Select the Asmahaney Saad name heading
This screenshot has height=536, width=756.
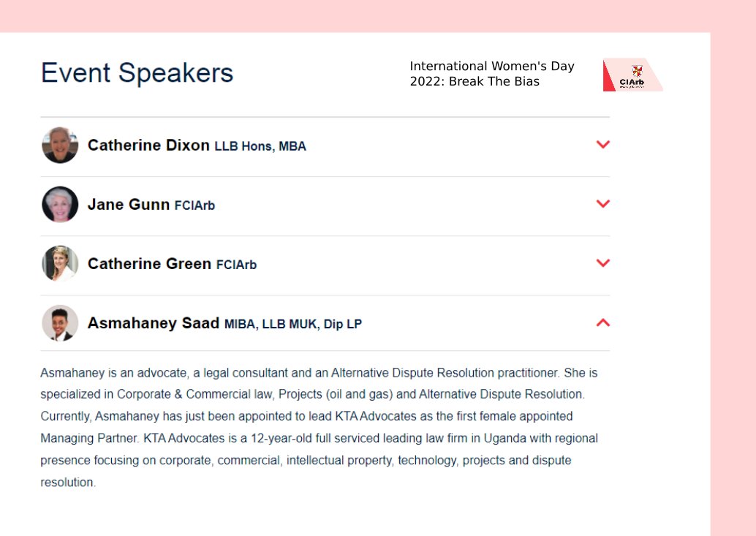click(x=154, y=323)
